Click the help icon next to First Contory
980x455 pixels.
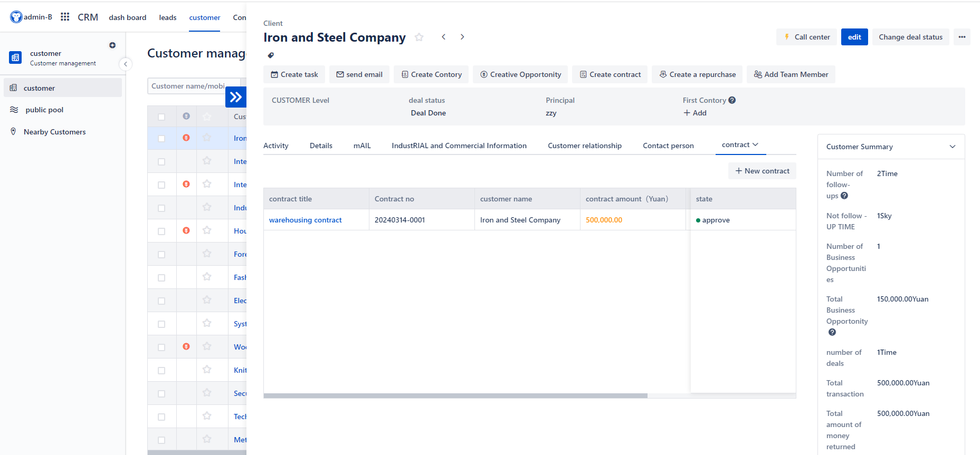point(732,100)
